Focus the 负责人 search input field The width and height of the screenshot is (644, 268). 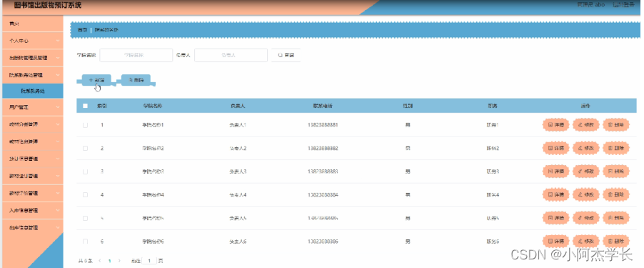coord(231,55)
